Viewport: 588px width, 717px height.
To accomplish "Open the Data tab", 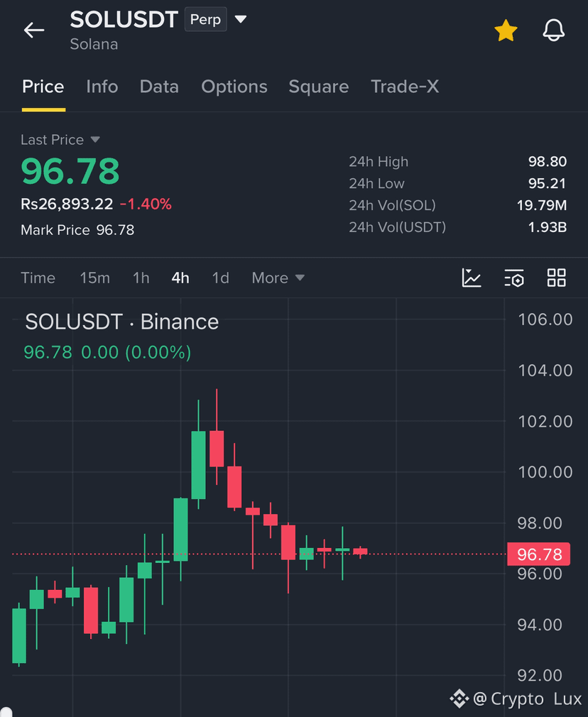I will click(159, 87).
